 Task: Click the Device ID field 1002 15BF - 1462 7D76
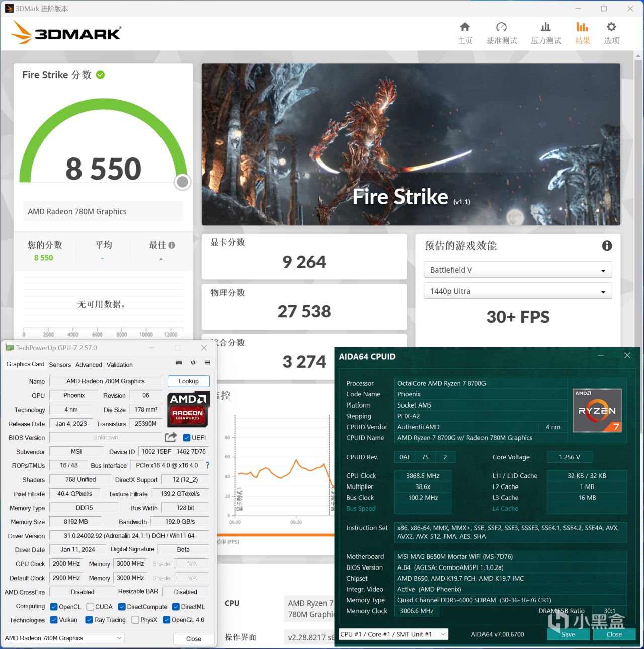[x=174, y=452]
